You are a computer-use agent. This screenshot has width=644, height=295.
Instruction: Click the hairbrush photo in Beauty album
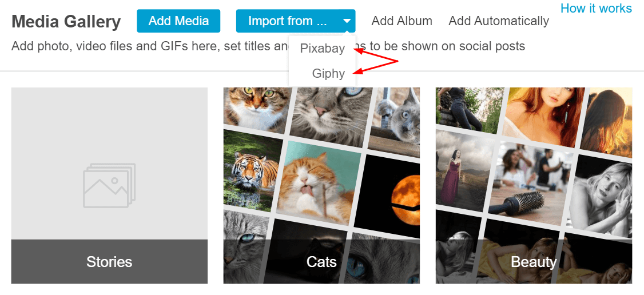tap(530, 185)
